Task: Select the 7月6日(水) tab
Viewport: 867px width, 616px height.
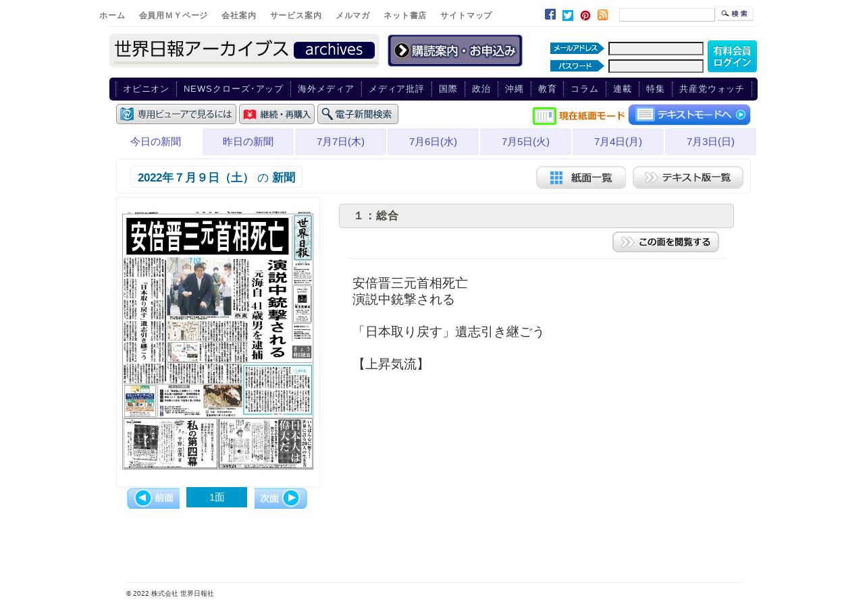Action: [x=433, y=142]
